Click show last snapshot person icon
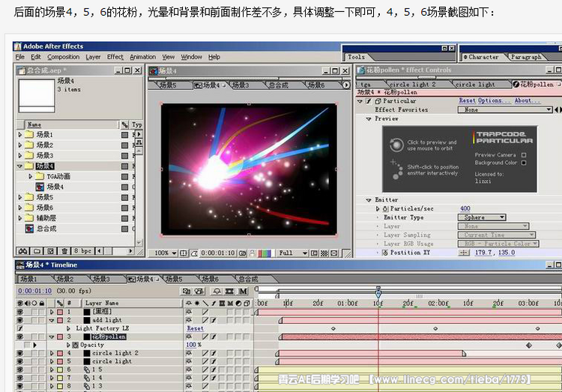This screenshot has height=392, width=562. click(x=253, y=253)
